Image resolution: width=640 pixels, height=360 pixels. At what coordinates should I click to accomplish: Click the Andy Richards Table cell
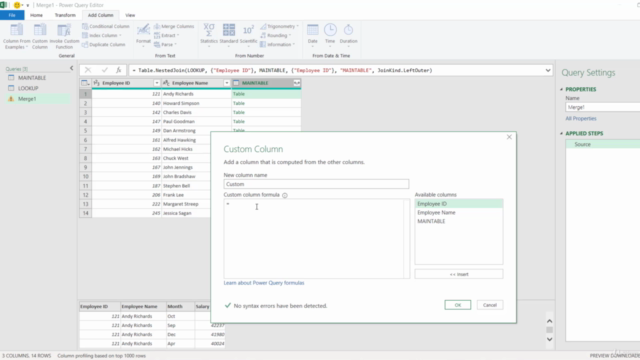click(266, 94)
